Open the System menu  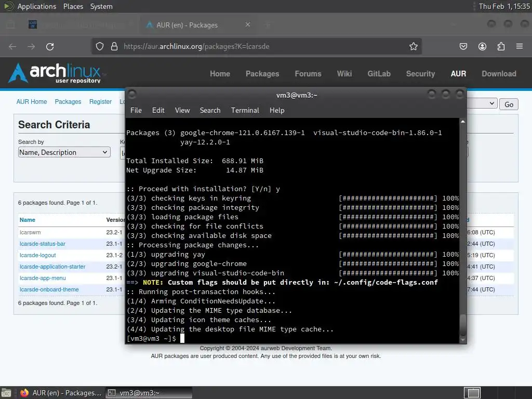[x=101, y=6]
